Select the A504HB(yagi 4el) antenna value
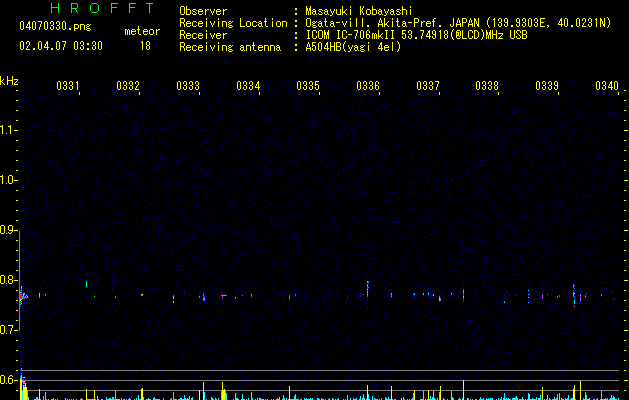This screenshot has width=629, height=400. click(x=353, y=47)
